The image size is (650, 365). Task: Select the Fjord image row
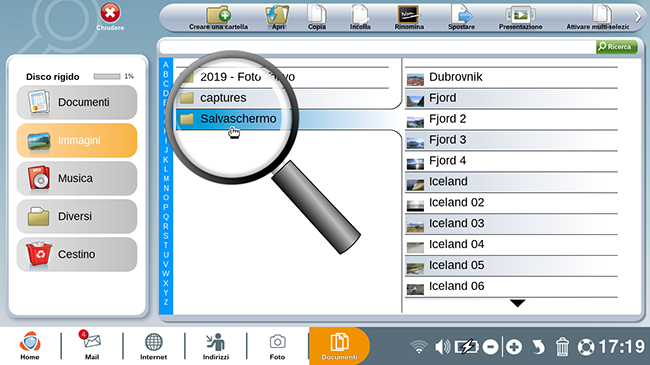(x=511, y=98)
